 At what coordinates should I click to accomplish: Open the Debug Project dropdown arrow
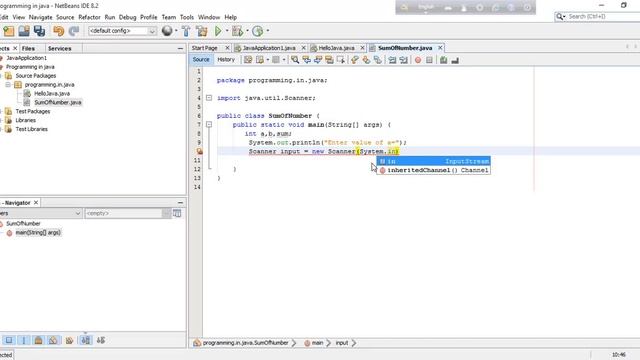point(247,31)
